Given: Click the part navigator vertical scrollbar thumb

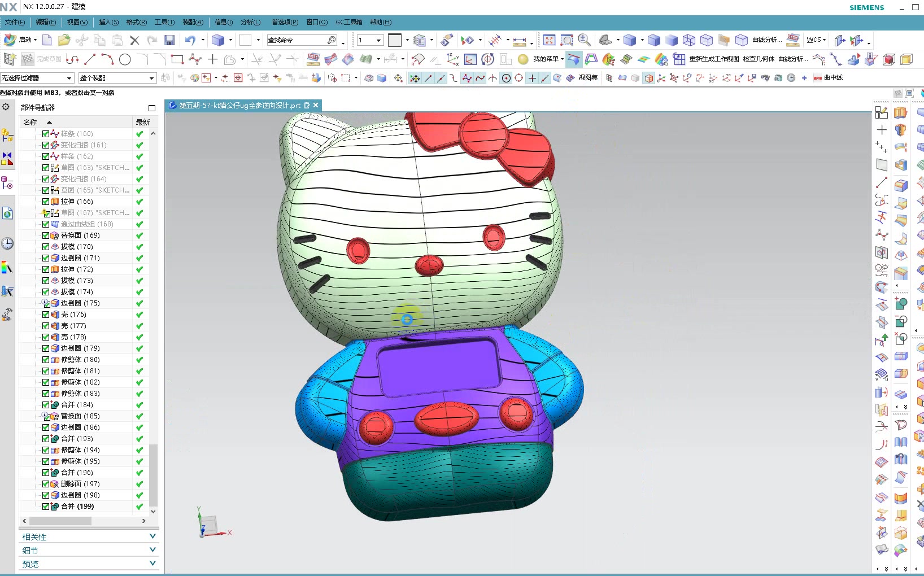Looking at the screenshot, I should pos(153,475).
